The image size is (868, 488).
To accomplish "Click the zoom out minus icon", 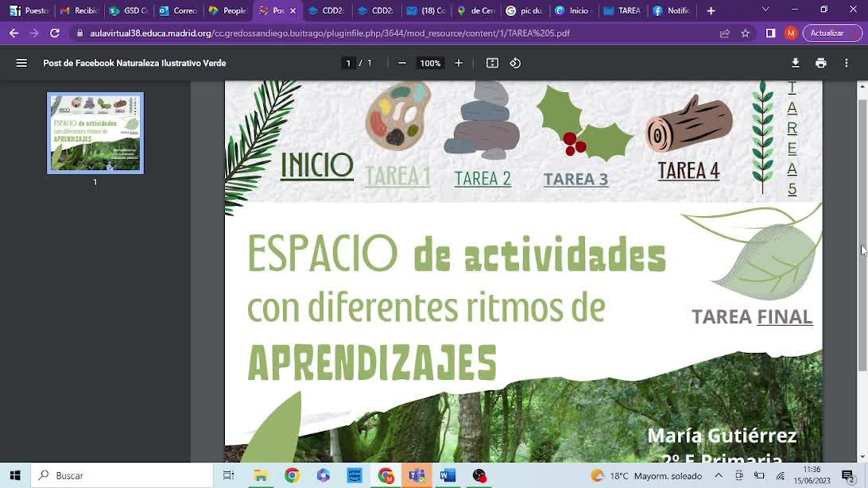I will (402, 63).
